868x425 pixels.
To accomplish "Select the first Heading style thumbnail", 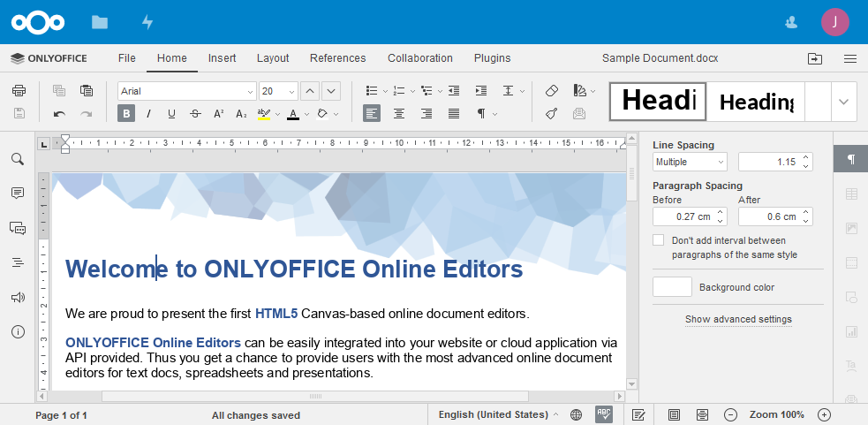I will pos(658,102).
